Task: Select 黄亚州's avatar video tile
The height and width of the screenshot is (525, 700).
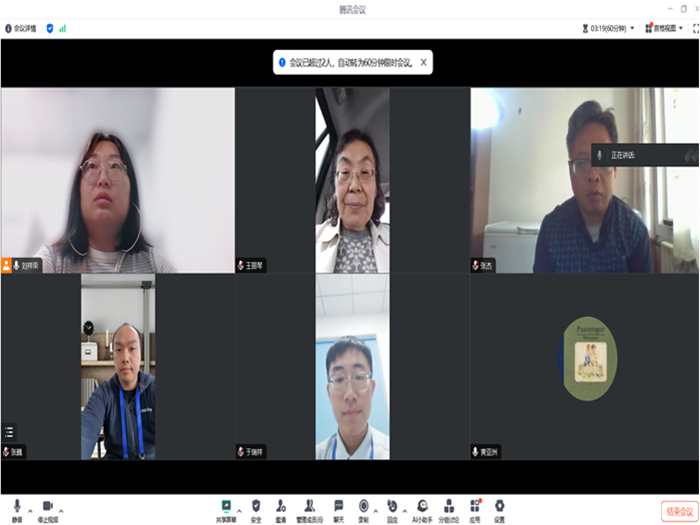Action: pos(589,357)
